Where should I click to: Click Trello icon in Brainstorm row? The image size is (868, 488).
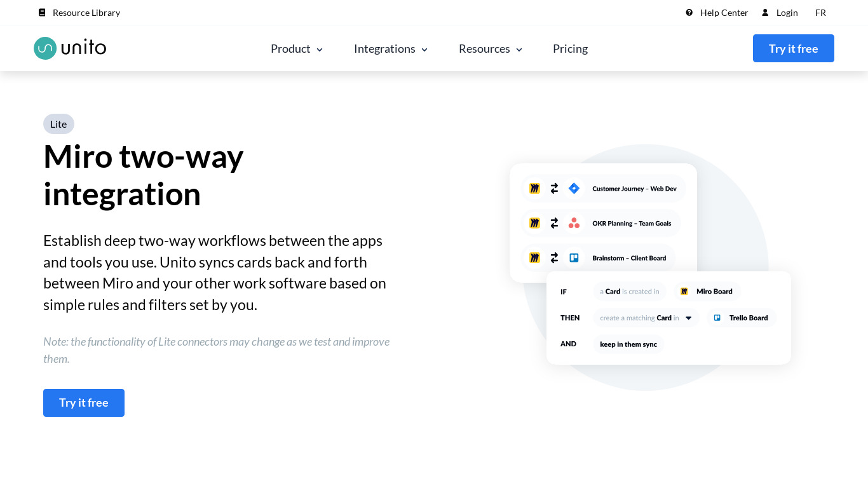[574, 258]
